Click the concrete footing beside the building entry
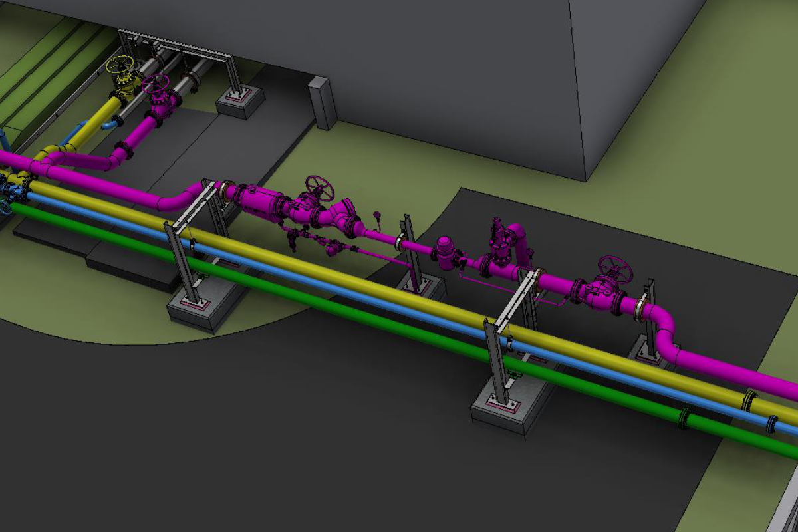This screenshot has height=532, width=798. click(240, 102)
